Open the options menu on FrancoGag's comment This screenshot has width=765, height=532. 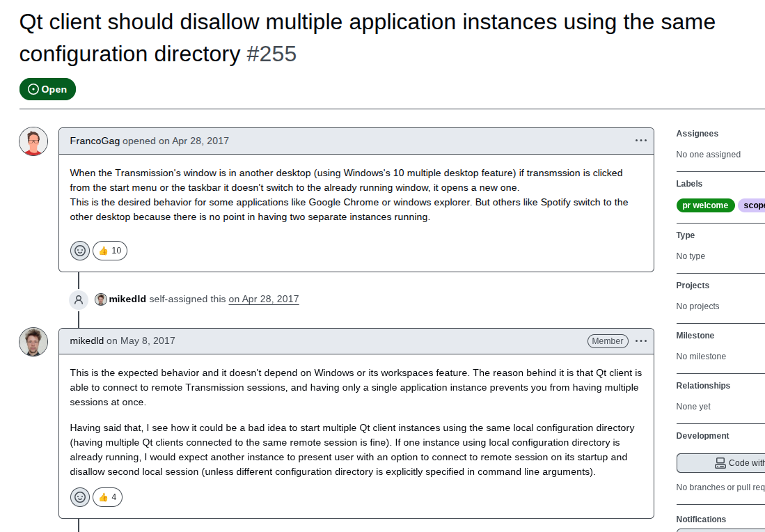point(641,141)
